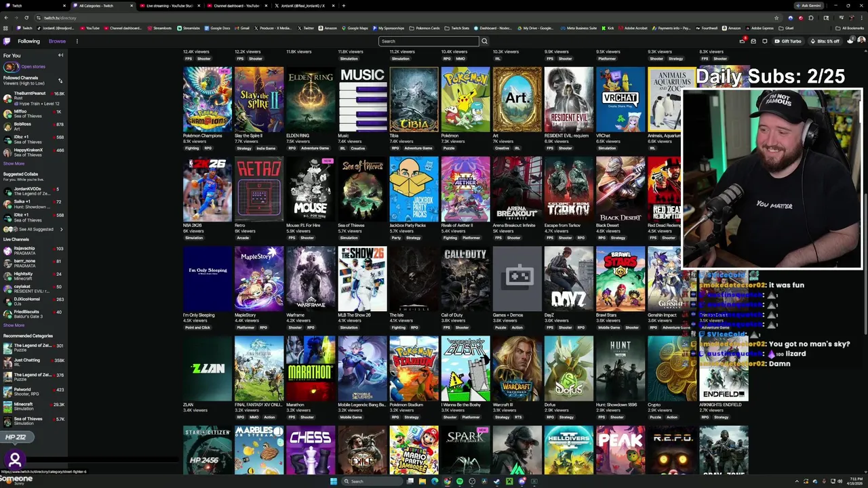Open the Chess category cover
The width and height of the screenshot is (868, 488).
click(x=311, y=450)
